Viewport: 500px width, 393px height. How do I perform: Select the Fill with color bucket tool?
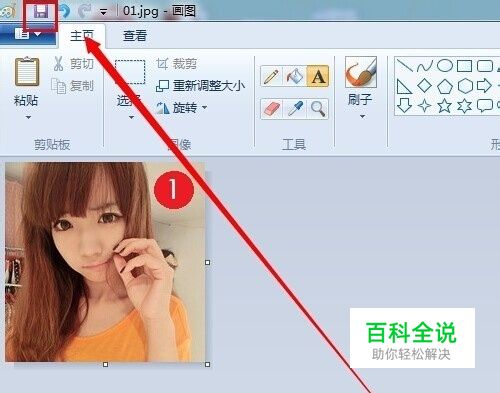pyautogui.click(x=294, y=76)
